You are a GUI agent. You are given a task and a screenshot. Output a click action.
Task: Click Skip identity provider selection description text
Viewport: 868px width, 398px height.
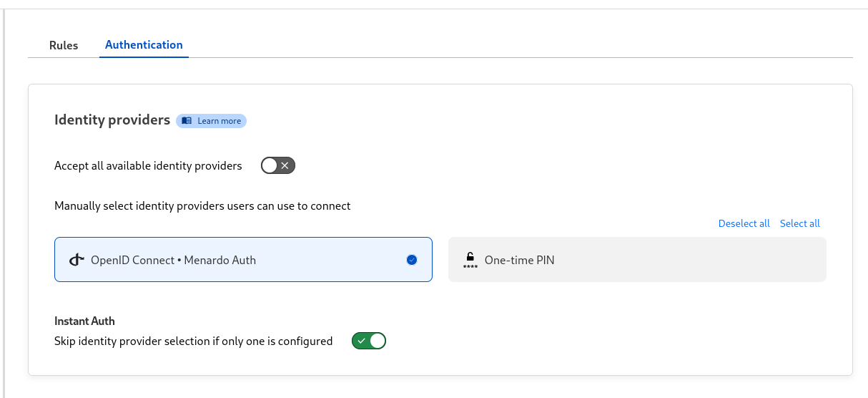193,341
